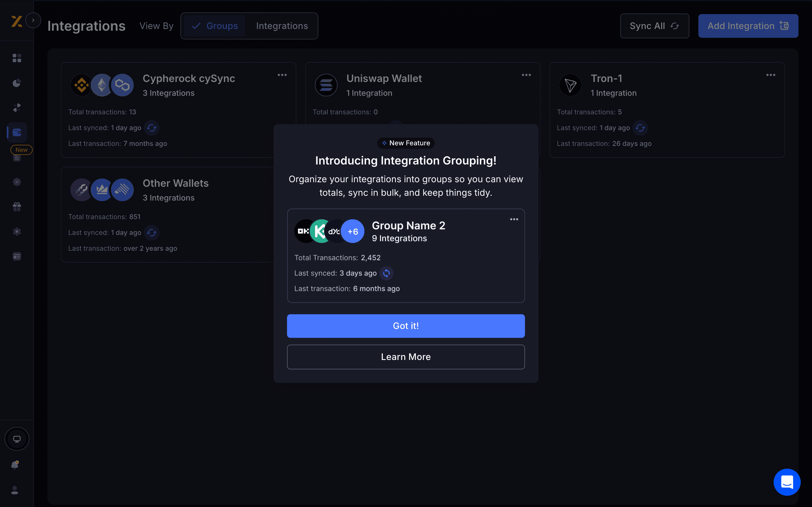
Task: Resync the Cypherock cySync group
Action: [152, 128]
